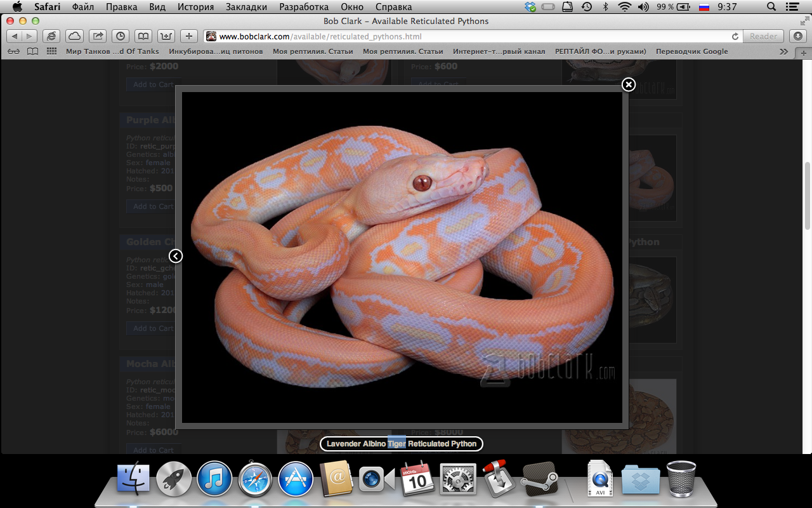Open iCloud Tabs in Safari toolbar
This screenshot has height=508, width=812.
pos(74,36)
